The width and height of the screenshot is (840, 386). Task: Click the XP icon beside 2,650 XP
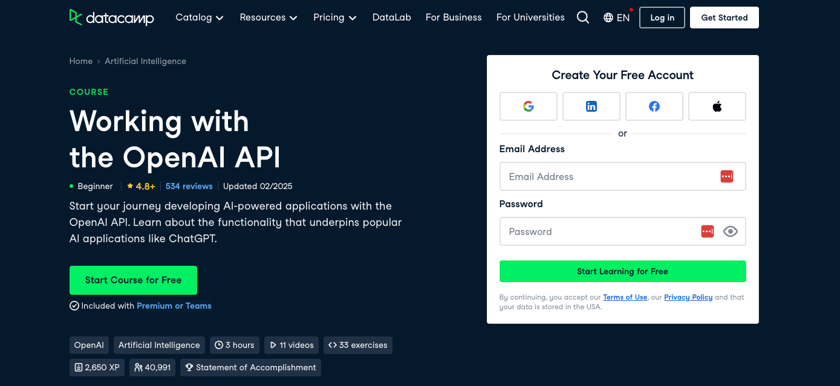78,368
